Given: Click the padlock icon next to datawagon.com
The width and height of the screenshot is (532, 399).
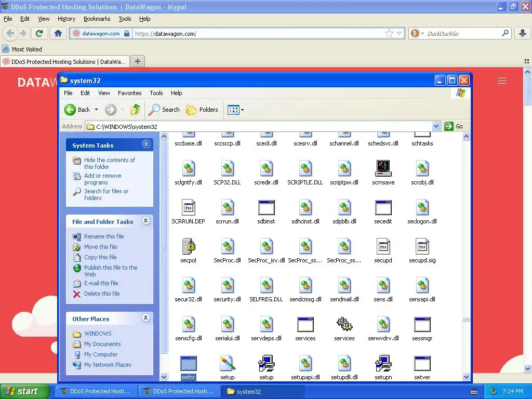Looking at the screenshot, I should tap(127, 33).
